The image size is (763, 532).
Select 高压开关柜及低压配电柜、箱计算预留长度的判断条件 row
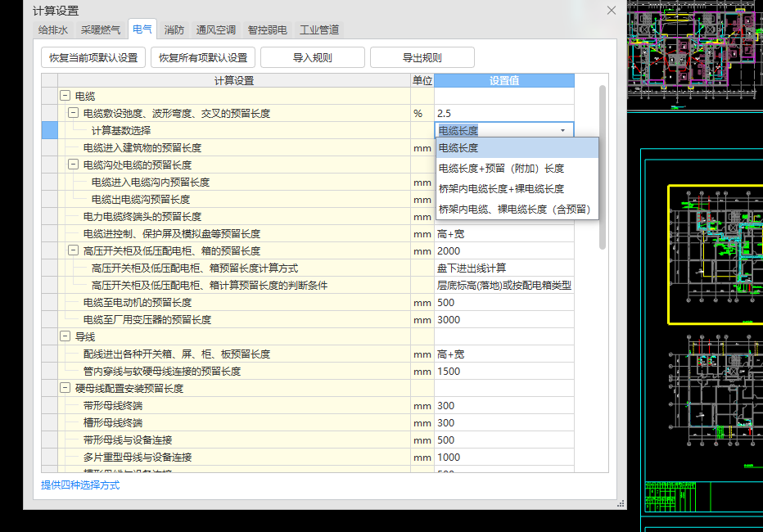click(234, 286)
